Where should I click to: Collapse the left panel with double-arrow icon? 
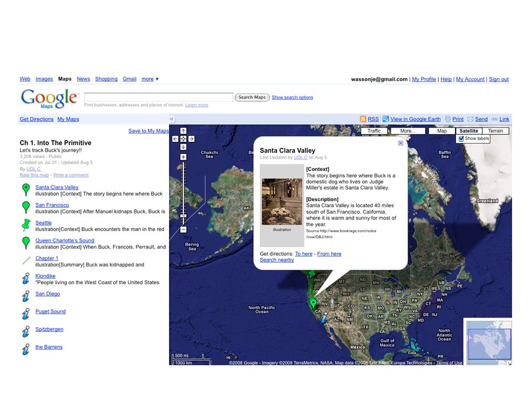[172, 119]
